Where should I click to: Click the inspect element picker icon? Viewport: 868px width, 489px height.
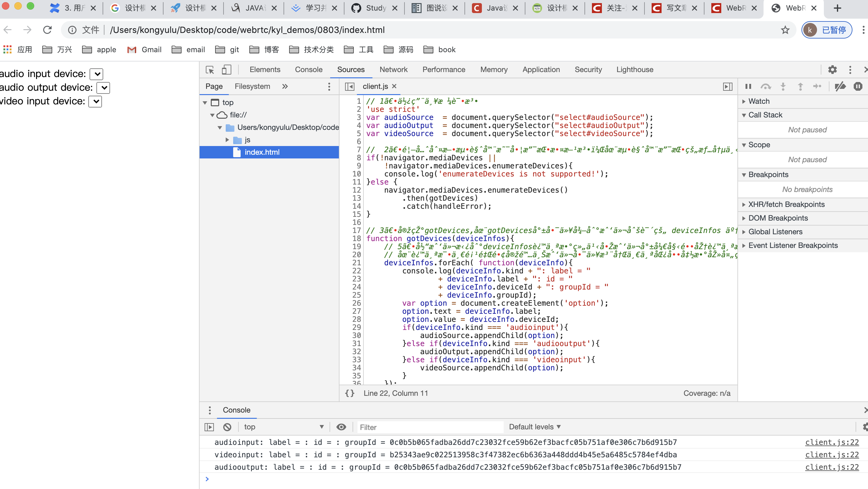pyautogui.click(x=210, y=70)
